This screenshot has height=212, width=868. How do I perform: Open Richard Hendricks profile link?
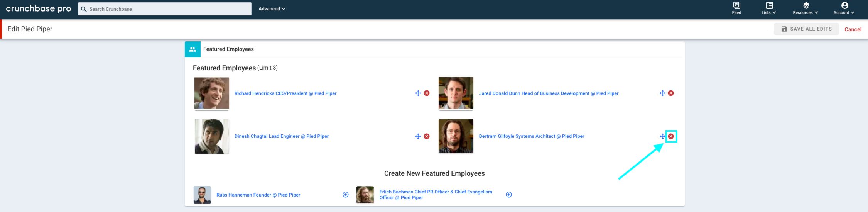[285, 93]
